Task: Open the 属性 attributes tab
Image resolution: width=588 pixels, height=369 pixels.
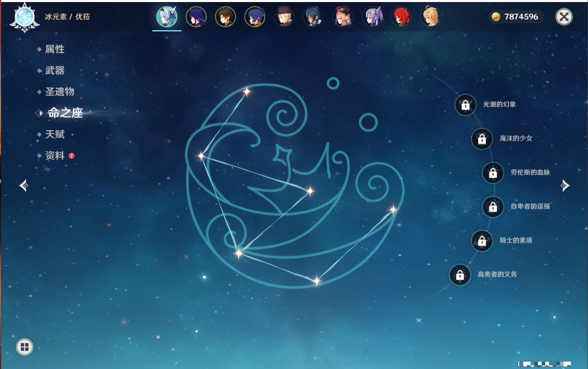Action: [55, 49]
